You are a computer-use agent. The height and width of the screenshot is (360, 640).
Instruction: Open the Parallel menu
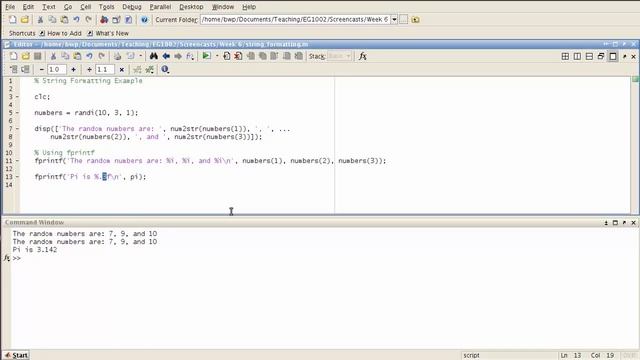coord(160,7)
